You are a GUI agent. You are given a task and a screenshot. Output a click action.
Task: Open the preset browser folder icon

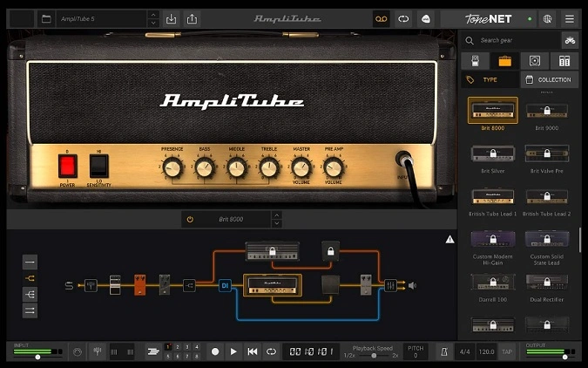pyautogui.click(x=46, y=19)
